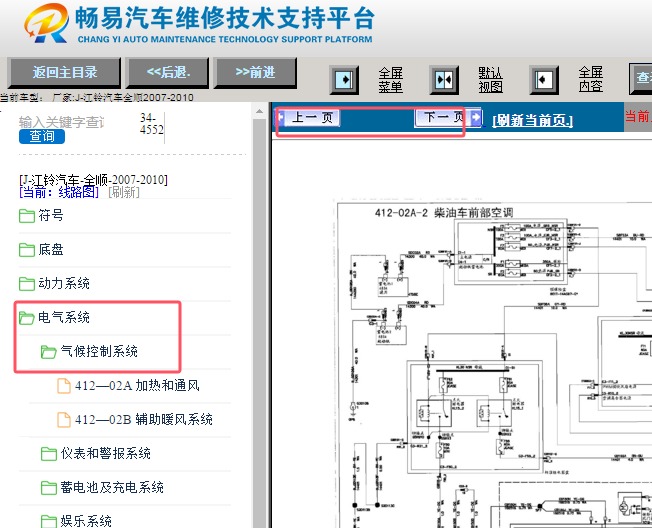Expand the 符号 folder
Viewport: 652px width, 528px height.
(x=51, y=215)
